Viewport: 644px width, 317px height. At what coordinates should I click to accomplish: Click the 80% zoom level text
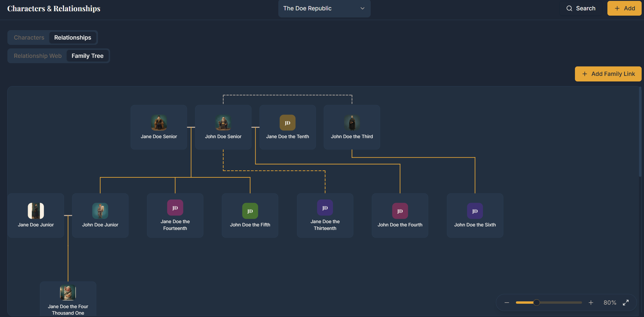[610, 303]
